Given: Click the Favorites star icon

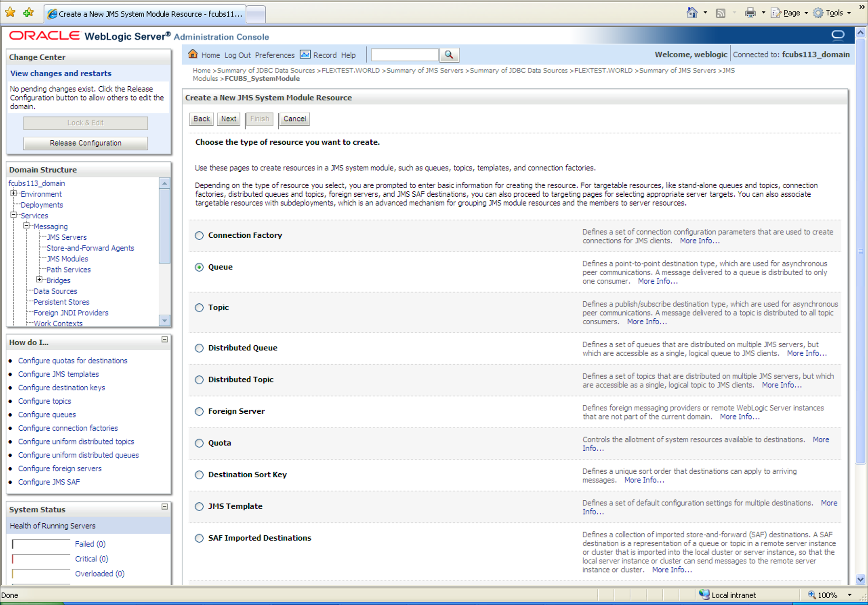Looking at the screenshot, I should coord(10,13).
